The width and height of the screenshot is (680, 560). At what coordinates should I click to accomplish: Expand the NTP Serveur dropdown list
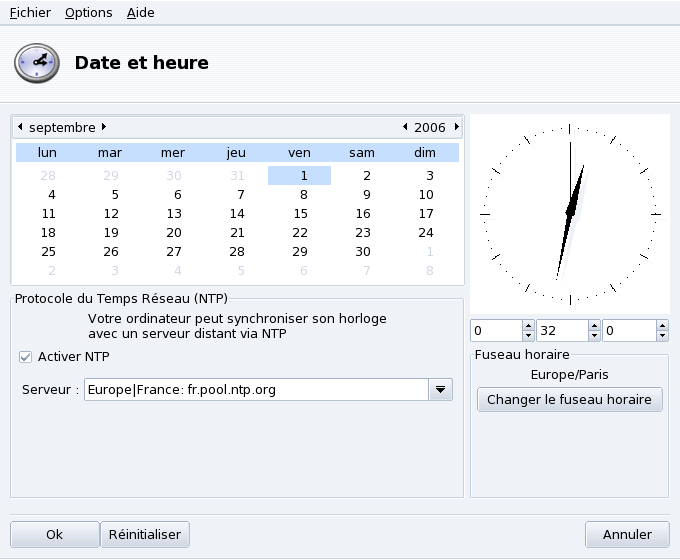[x=441, y=390]
